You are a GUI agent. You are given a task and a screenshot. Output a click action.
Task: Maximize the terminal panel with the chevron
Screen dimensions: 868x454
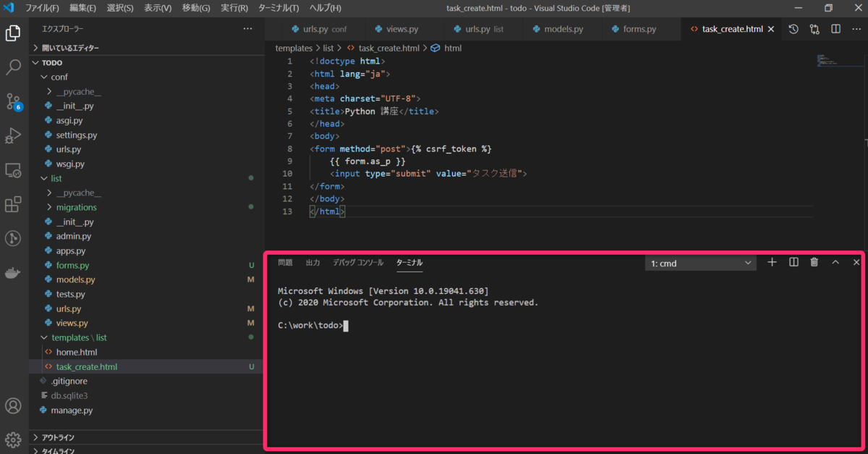(835, 262)
